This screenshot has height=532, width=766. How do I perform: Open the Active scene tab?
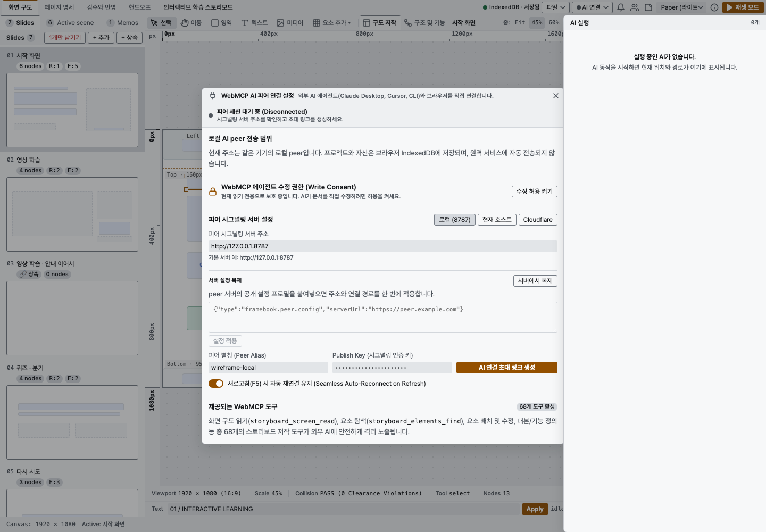[x=70, y=23]
